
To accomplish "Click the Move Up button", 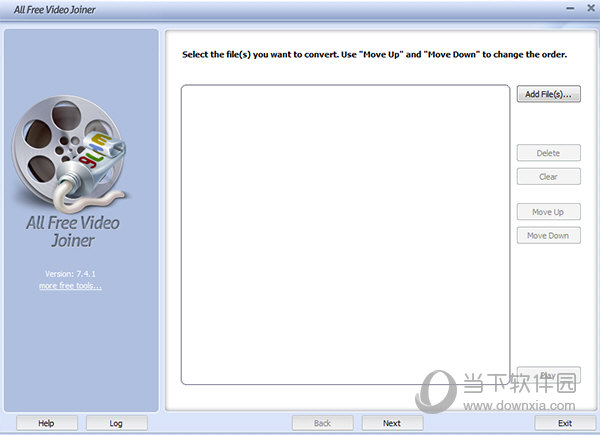I will 548,212.
